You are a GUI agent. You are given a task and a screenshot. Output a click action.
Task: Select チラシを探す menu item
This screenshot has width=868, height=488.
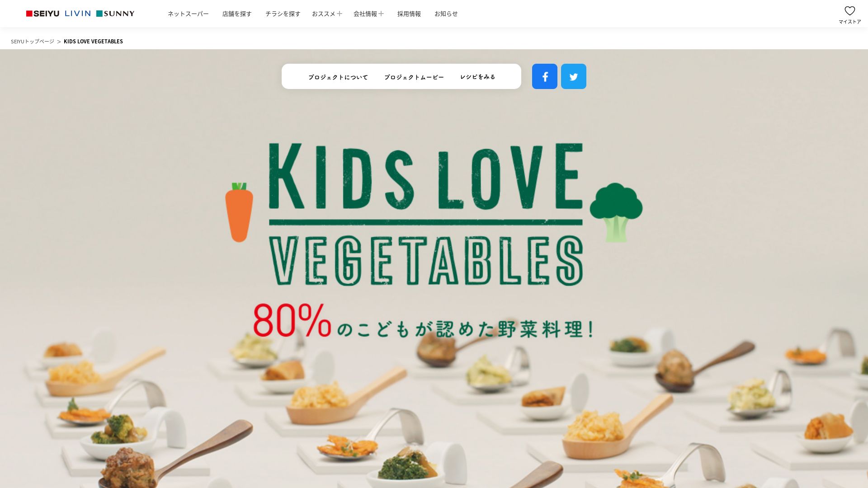283,14
